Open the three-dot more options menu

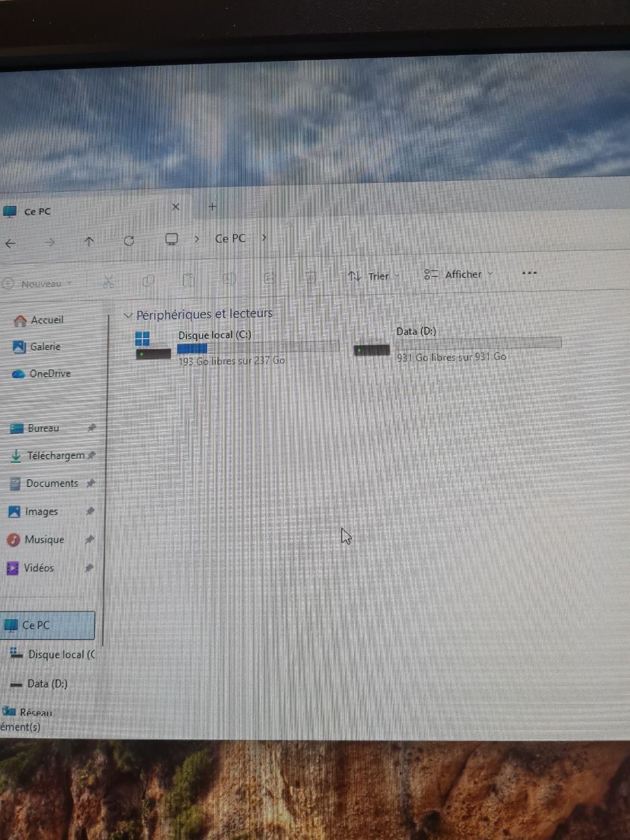click(529, 273)
